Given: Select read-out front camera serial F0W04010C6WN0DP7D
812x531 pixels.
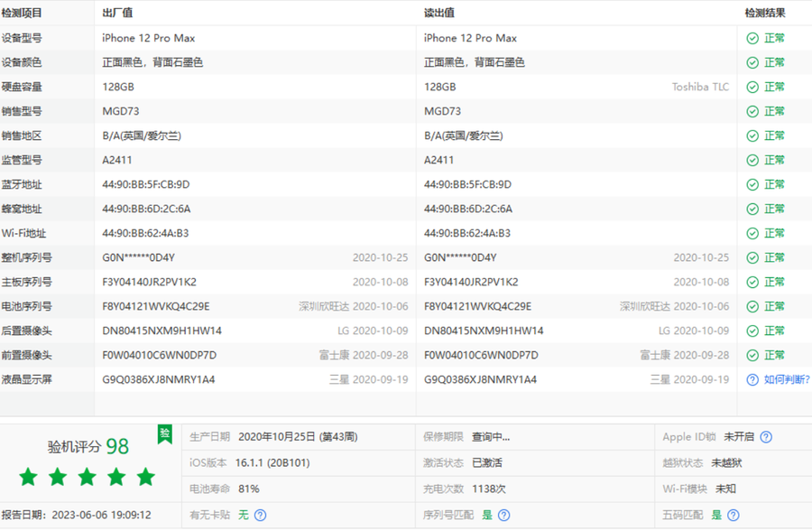Looking at the screenshot, I should 481,355.
